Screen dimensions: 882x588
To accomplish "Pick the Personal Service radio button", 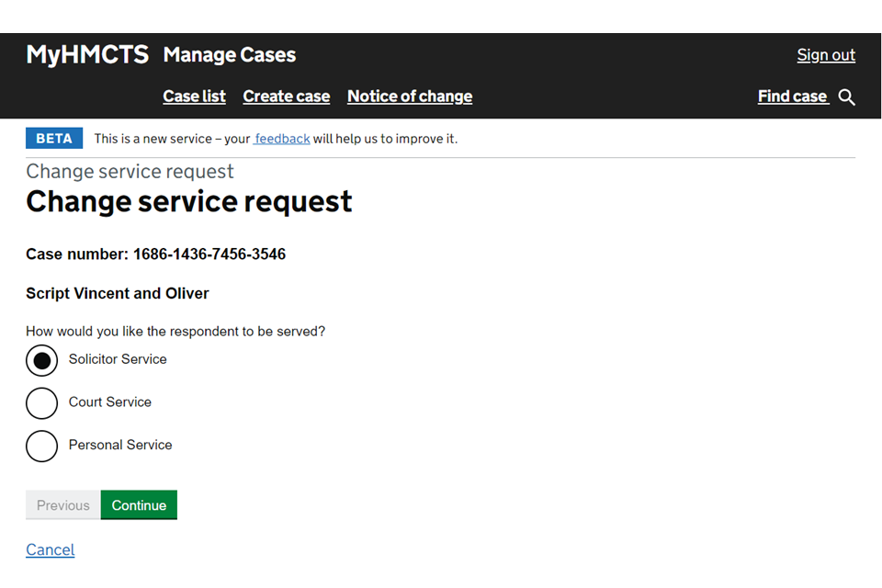I will click(41, 446).
